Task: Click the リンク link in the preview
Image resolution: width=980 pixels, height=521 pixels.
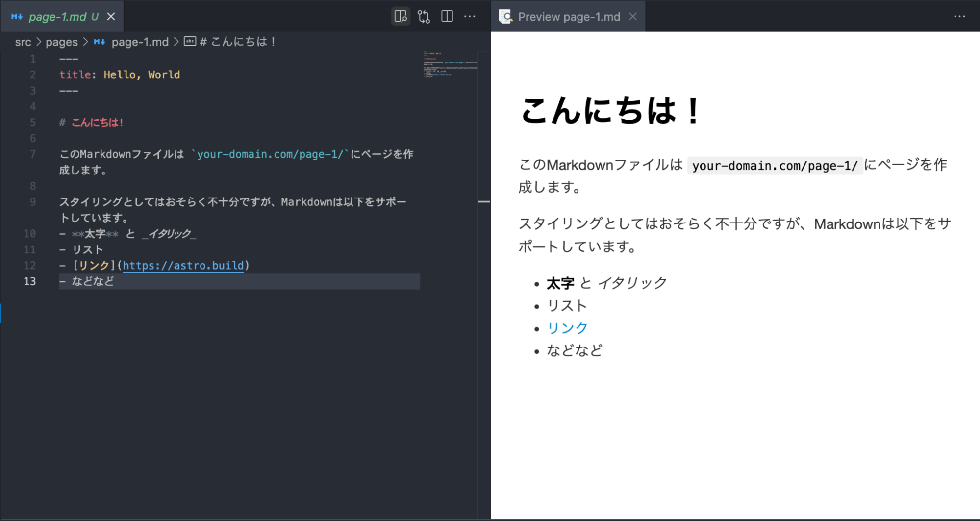Action: point(567,328)
